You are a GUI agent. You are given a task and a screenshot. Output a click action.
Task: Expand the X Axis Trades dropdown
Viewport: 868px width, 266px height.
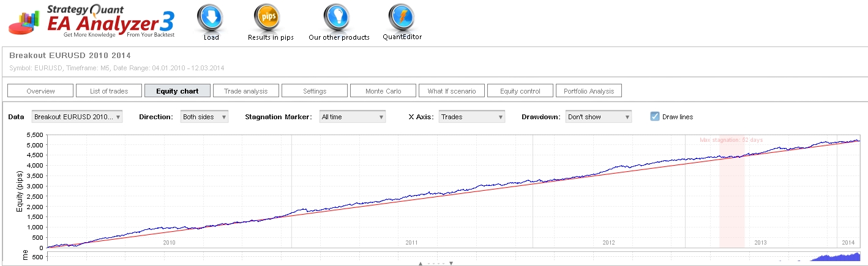pos(472,117)
